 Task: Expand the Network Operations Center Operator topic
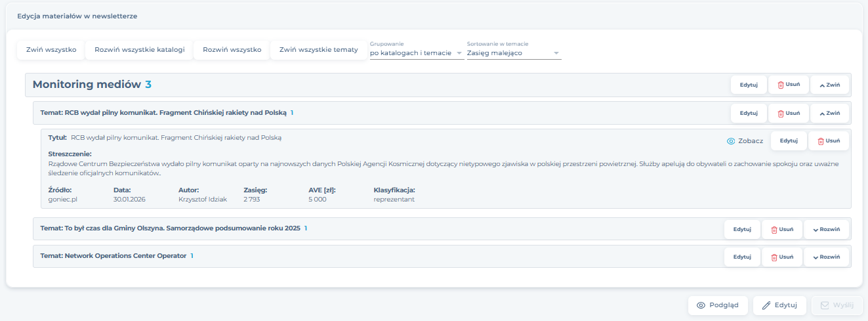(826, 257)
